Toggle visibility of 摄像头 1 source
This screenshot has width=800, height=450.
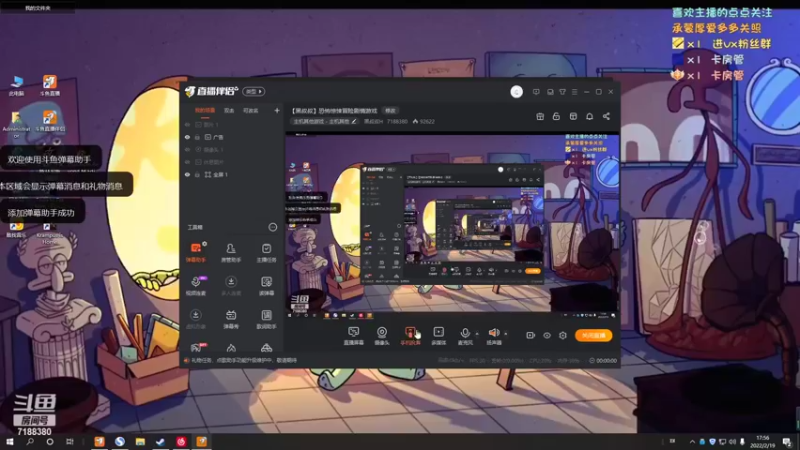(x=187, y=149)
